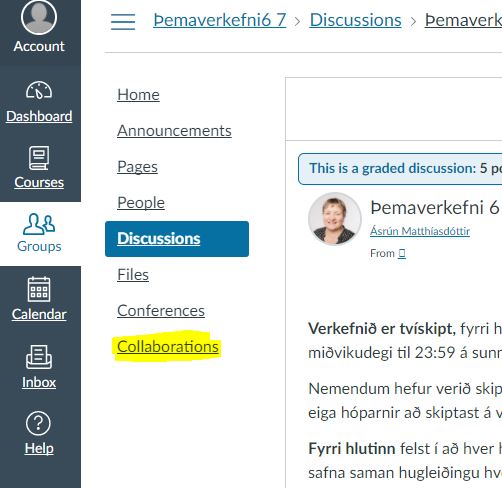This screenshot has width=502, height=488.
Task: Open the Account avatar icon
Action: click(x=39, y=16)
